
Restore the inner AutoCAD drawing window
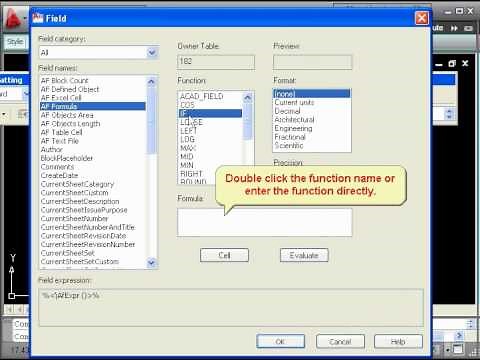tap(452, 63)
